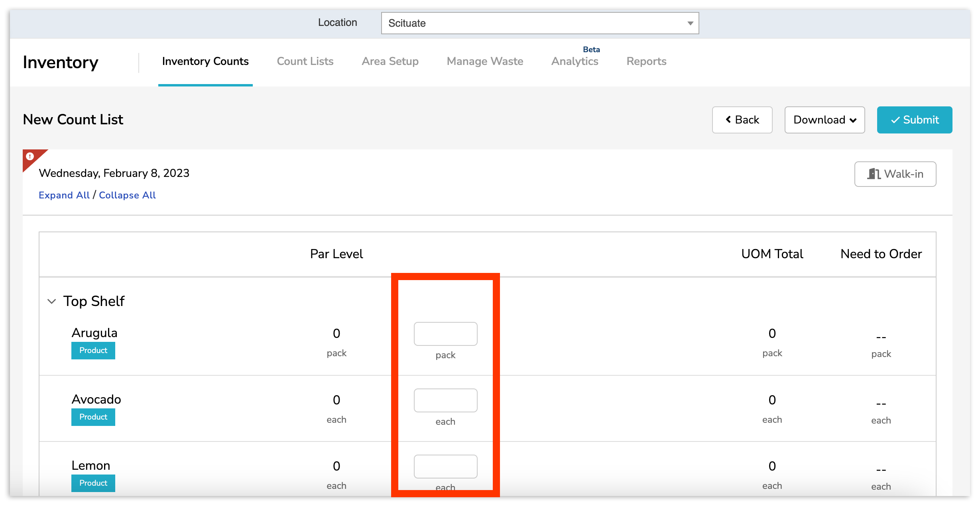Image resolution: width=980 pixels, height=506 pixels.
Task: Click the Collapse All link
Action: pyautogui.click(x=127, y=195)
